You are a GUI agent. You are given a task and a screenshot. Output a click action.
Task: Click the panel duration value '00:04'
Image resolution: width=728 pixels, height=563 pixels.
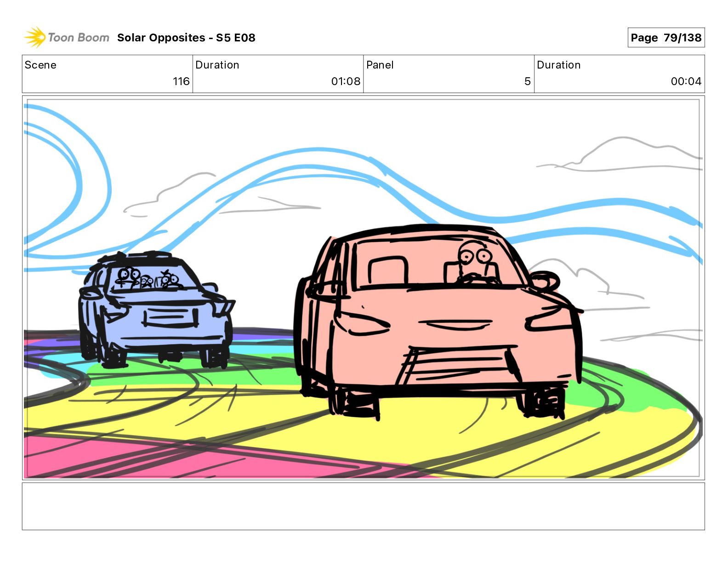coord(686,81)
